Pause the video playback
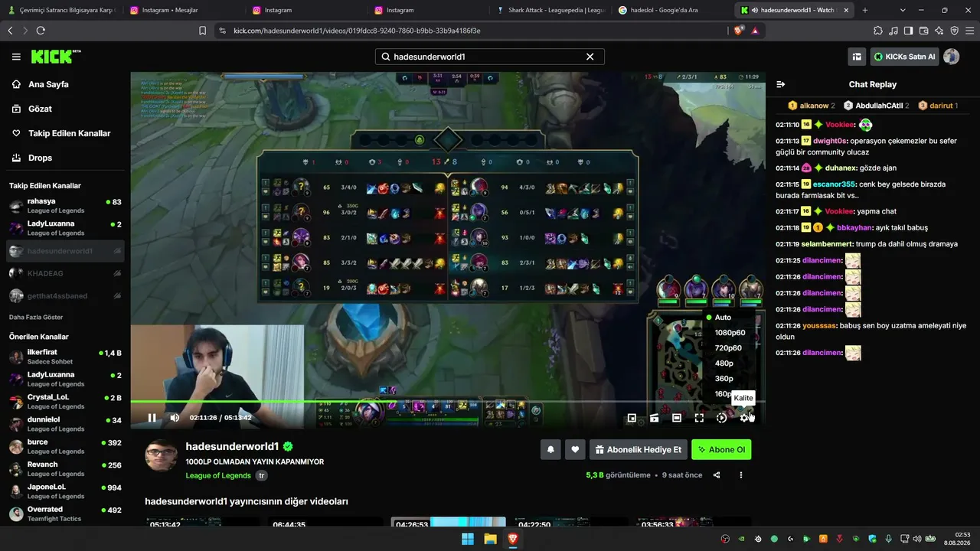The width and height of the screenshot is (980, 551). pos(152,418)
